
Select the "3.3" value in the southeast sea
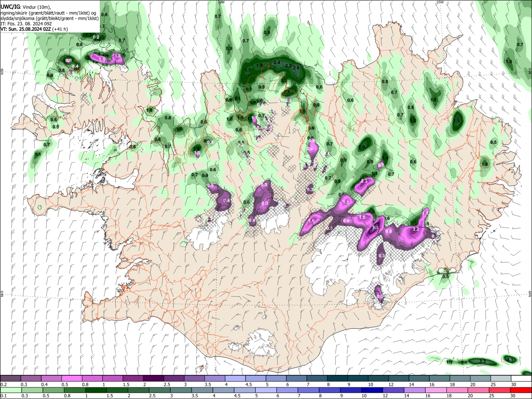(483, 362)
